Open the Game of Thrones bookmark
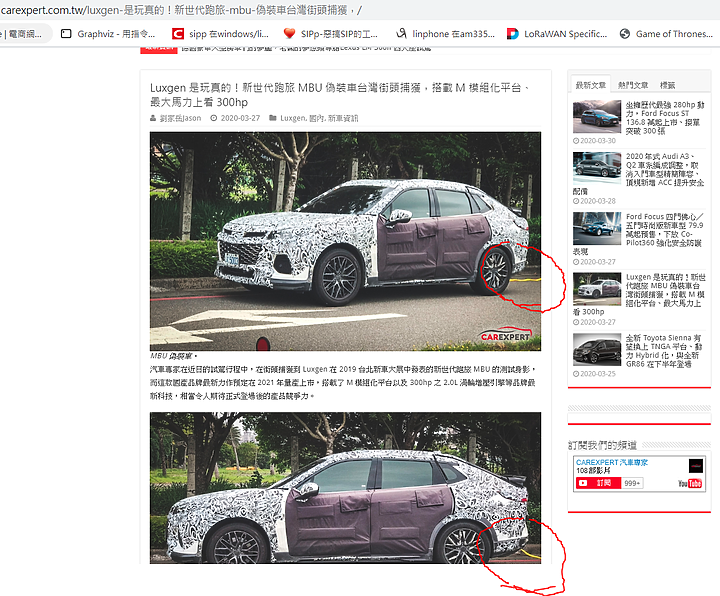Viewport: 720px width, 596px height. (x=667, y=34)
